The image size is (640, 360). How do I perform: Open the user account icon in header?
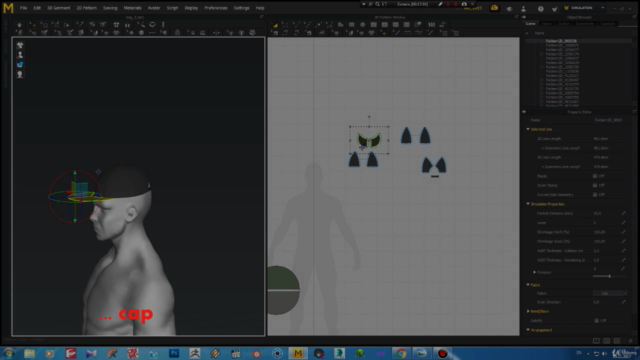click(x=523, y=8)
